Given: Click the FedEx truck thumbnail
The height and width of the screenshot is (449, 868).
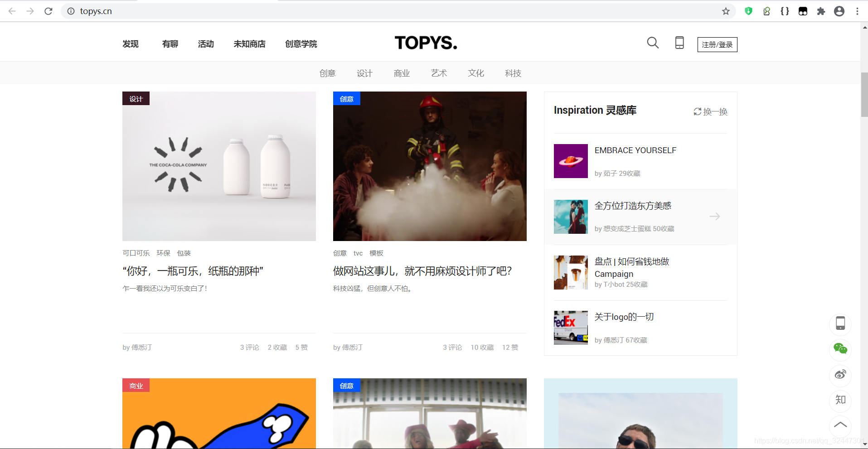Looking at the screenshot, I should point(571,328).
